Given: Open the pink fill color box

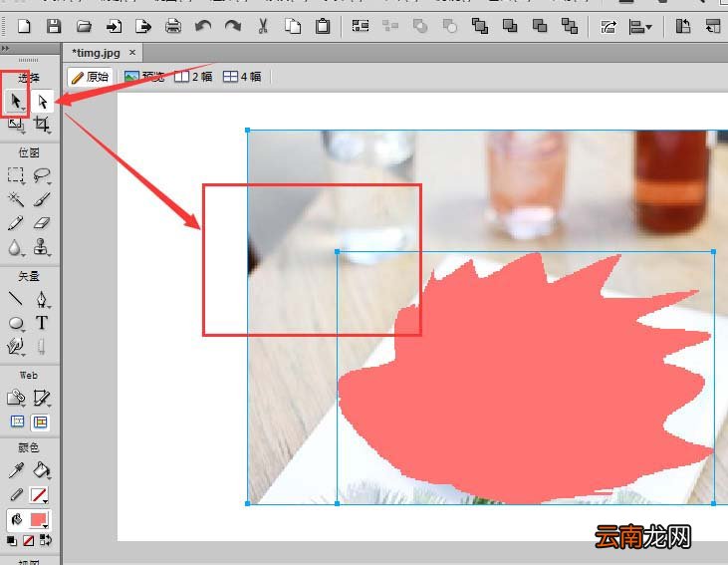Looking at the screenshot, I should click(39, 520).
